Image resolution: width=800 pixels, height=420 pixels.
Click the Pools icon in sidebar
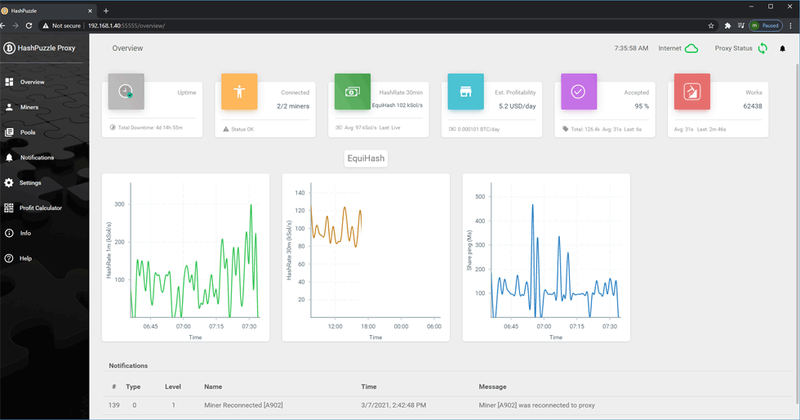click(x=9, y=132)
